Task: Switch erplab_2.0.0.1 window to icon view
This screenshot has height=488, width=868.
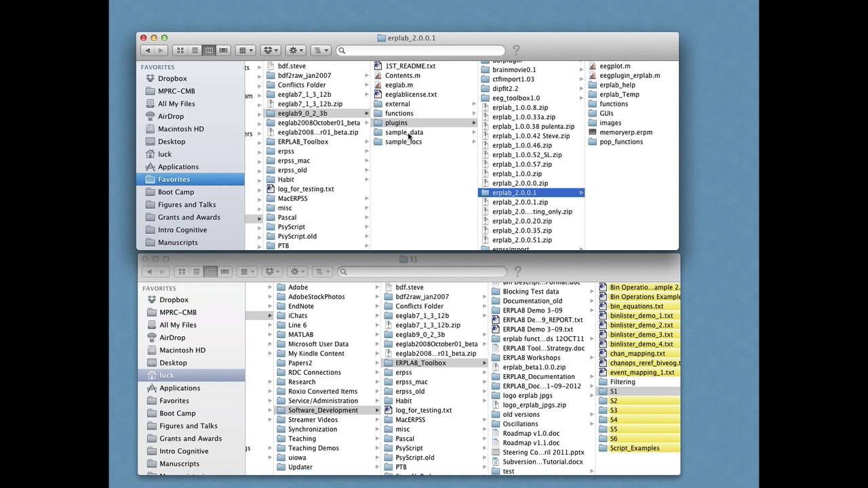Action: pyautogui.click(x=180, y=50)
